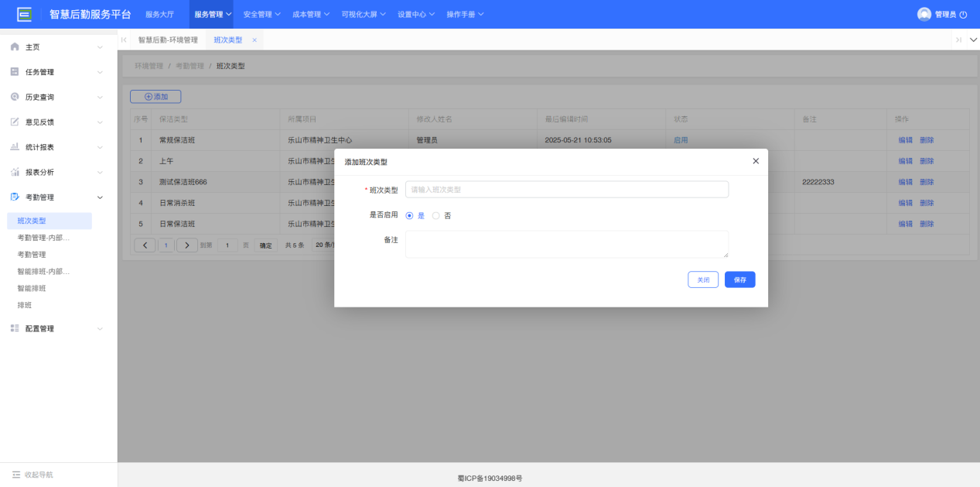
Task: Click 编辑 for the 常规保洁班 row
Action: [905, 140]
